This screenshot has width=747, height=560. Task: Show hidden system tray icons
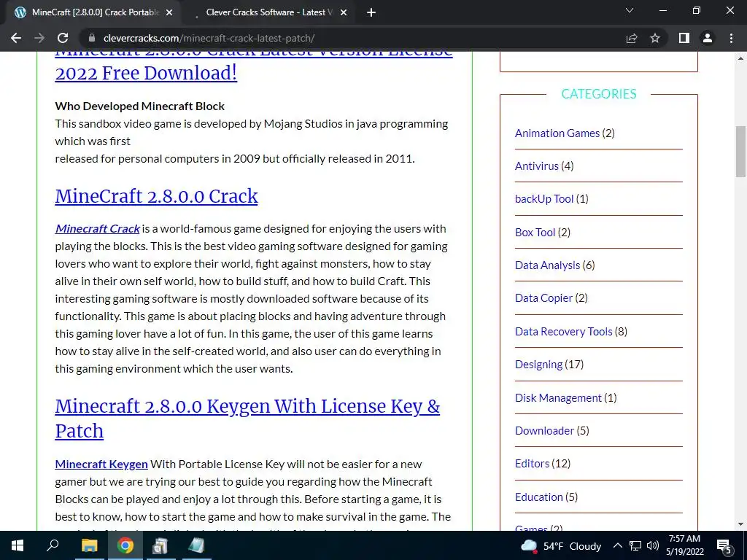point(617,546)
